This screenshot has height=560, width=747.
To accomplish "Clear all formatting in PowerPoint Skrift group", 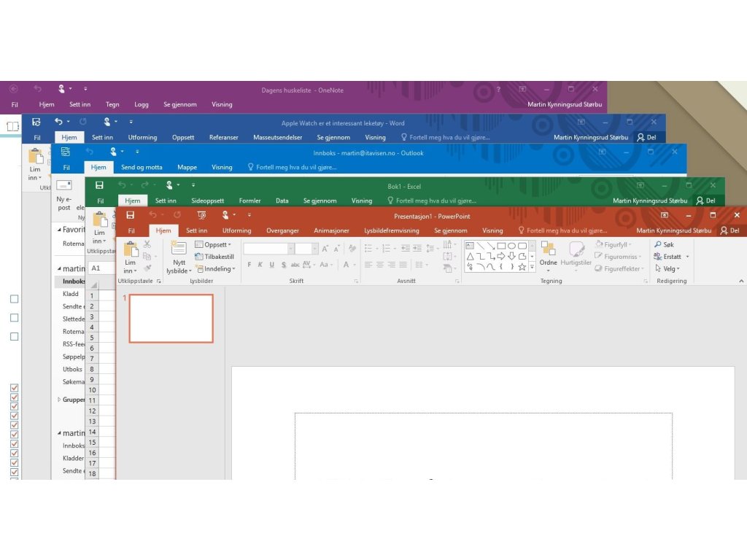I will [x=352, y=248].
